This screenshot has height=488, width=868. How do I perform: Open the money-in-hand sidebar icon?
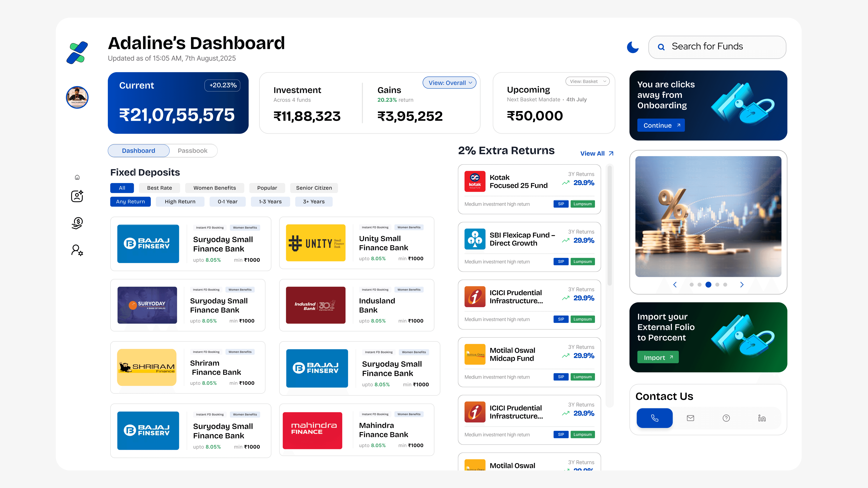pos(77,223)
